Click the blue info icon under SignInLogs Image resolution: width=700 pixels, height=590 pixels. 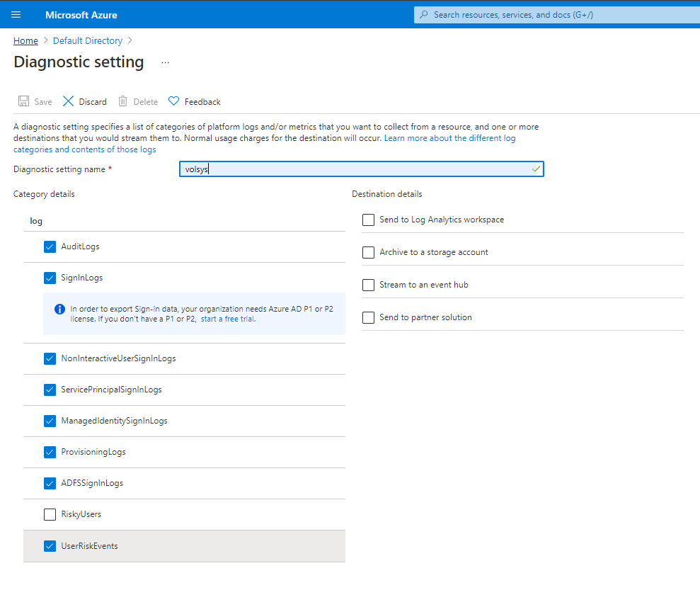tap(59, 309)
